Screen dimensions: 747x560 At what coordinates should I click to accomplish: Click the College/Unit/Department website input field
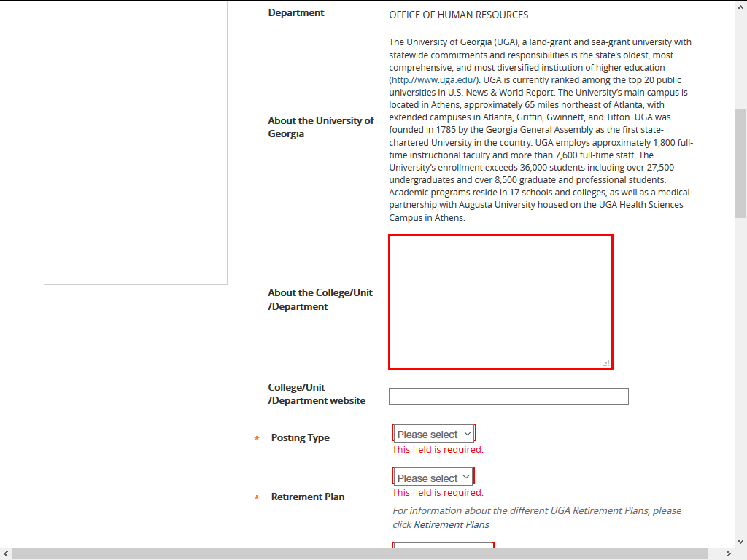coord(508,396)
